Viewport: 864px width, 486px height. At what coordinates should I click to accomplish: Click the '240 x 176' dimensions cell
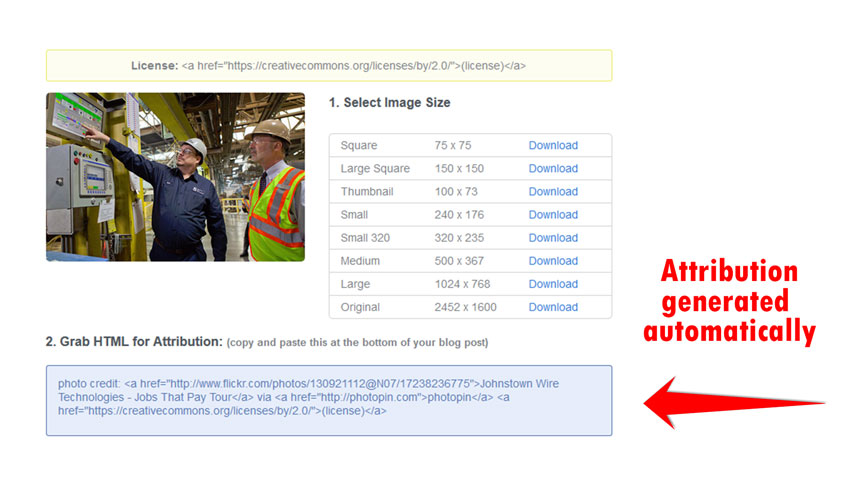[x=459, y=215]
